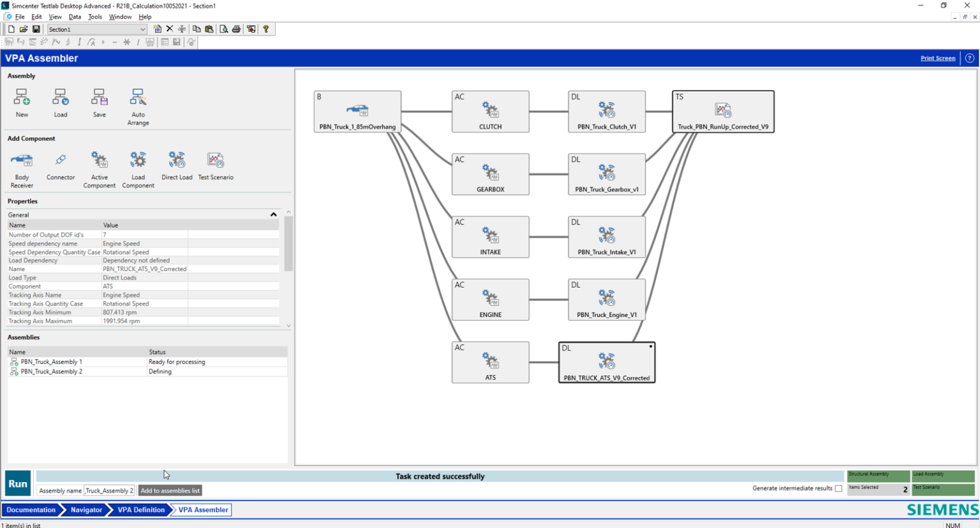Add a Test Scenario component
This screenshot has height=528, width=980.
[216, 161]
